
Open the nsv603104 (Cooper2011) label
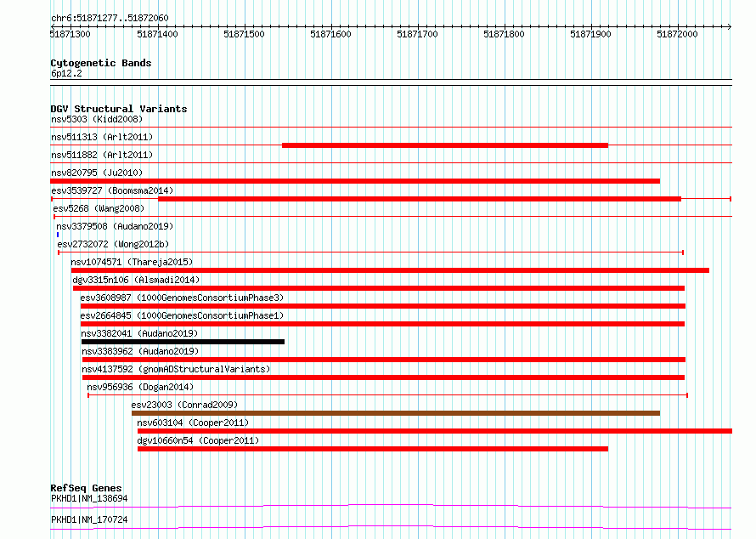pos(193,423)
